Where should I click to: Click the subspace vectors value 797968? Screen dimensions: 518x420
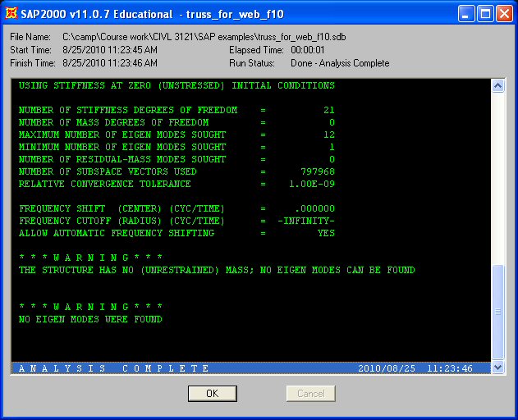point(318,171)
